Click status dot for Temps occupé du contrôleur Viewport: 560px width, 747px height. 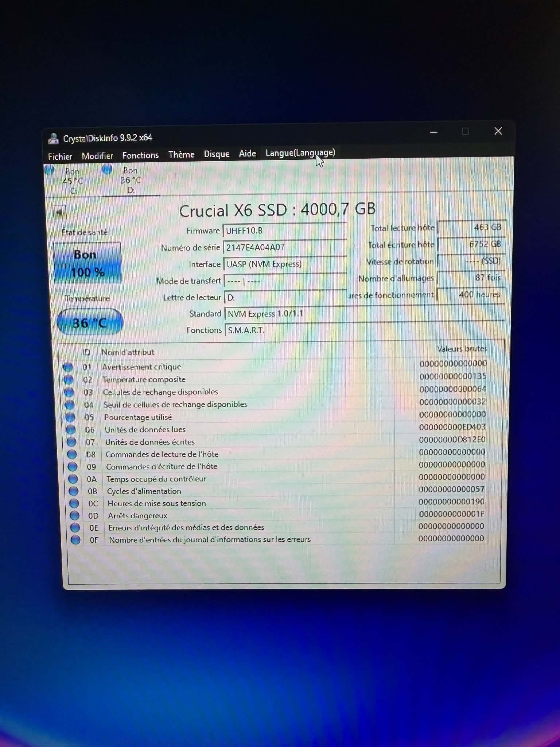[x=73, y=479]
